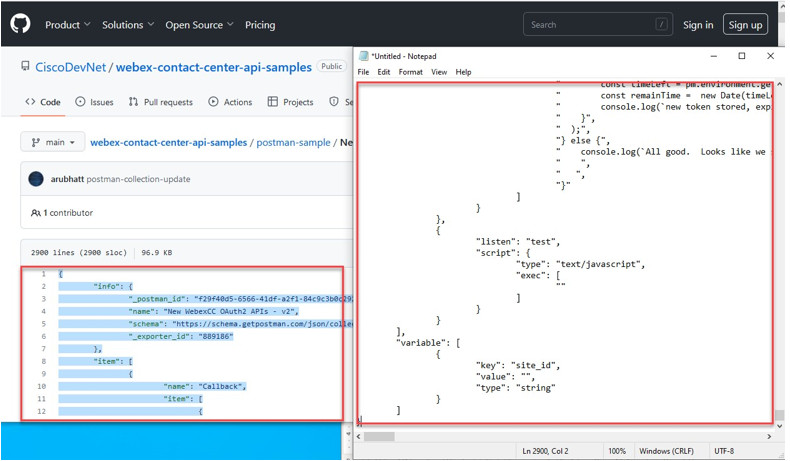Image resolution: width=790 pixels, height=461 pixels.
Task: Click the "_exporter_id": "889186" code line
Action: click(181, 336)
